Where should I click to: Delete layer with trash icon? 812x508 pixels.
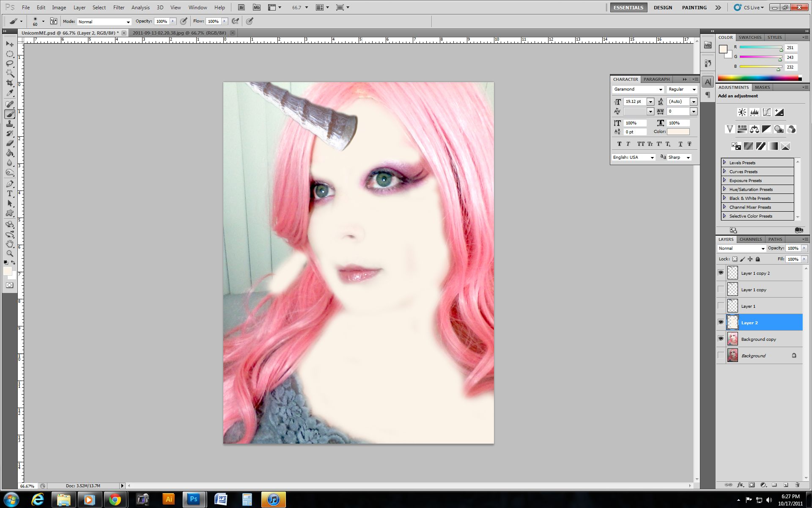point(797,485)
